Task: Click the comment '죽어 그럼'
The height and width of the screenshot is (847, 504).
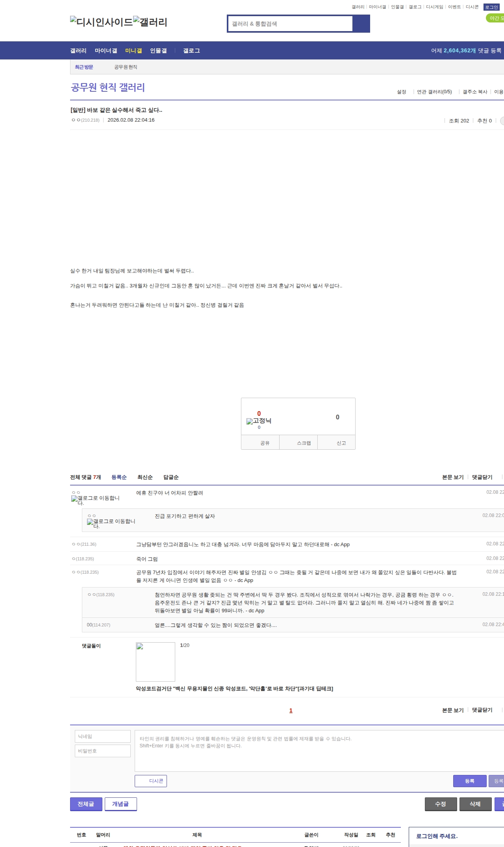Action: tap(147, 559)
